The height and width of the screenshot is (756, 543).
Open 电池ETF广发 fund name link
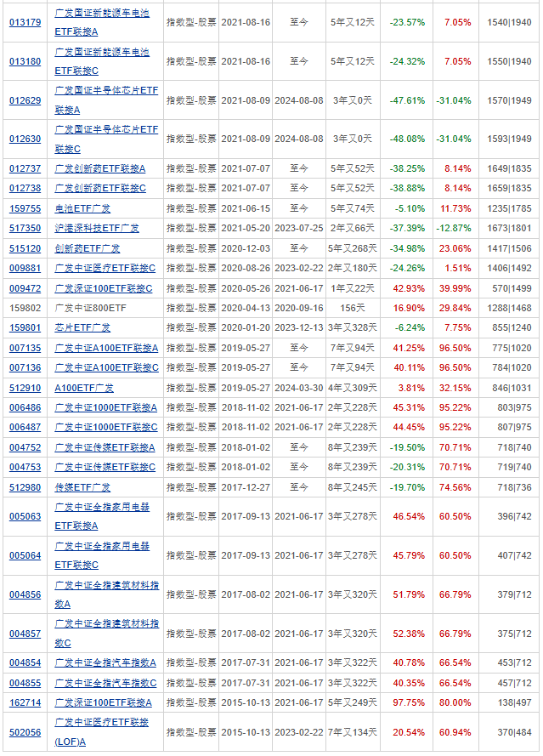click(x=82, y=208)
